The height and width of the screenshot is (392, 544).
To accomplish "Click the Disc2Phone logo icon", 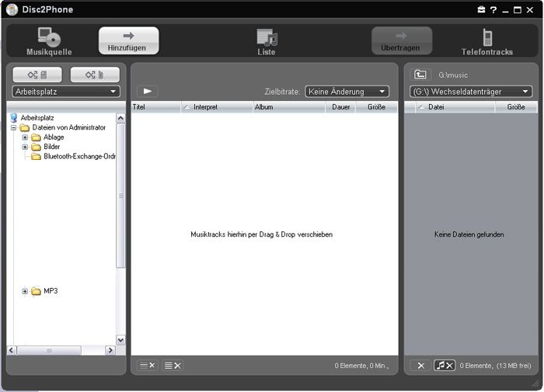I will pyautogui.click(x=12, y=9).
